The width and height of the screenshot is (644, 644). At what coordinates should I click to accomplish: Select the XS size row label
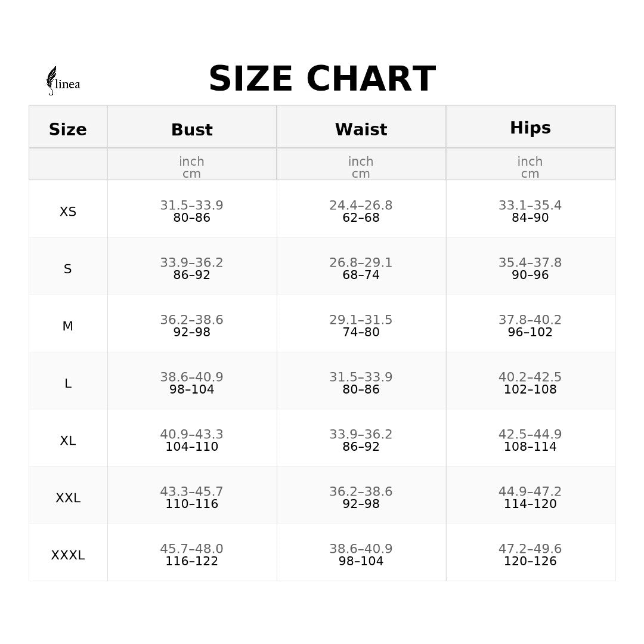coord(68,212)
